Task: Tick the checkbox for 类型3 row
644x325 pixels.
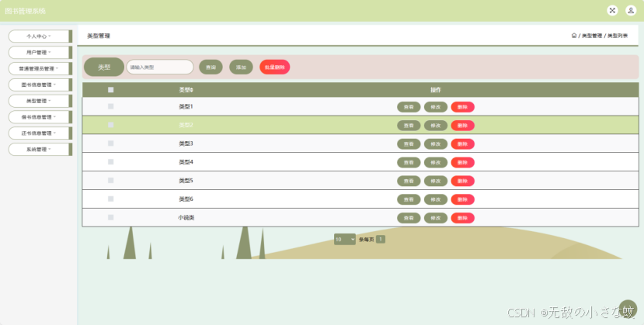Action: point(110,143)
